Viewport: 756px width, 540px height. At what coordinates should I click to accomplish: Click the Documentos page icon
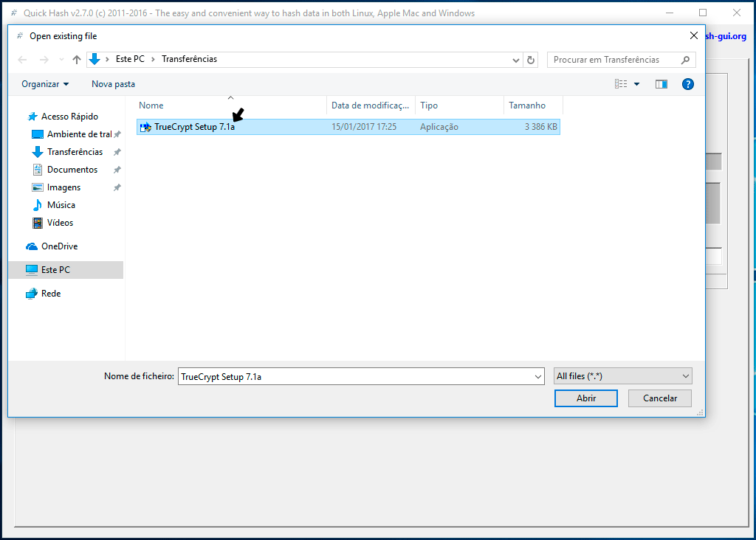pyautogui.click(x=37, y=170)
